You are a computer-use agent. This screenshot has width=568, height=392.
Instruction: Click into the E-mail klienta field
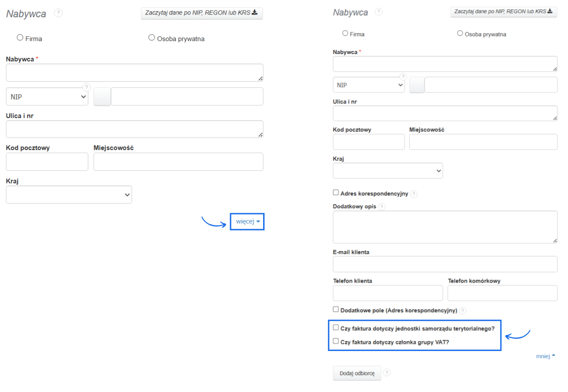point(445,264)
